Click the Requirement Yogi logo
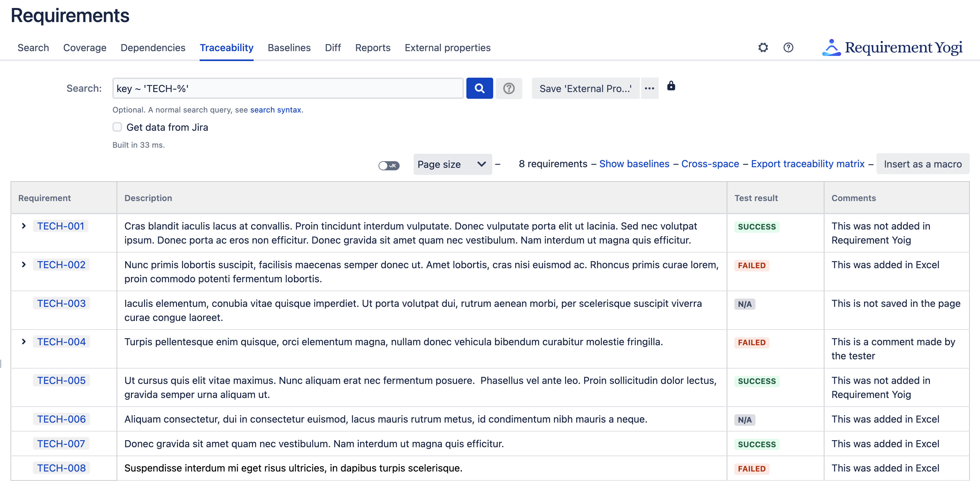Image resolution: width=980 pixels, height=491 pixels. coord(892,48)
